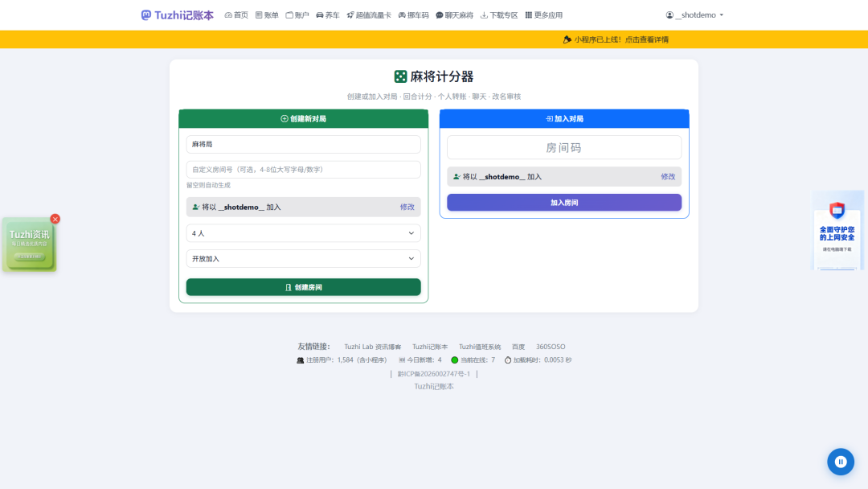Click the ICP备 registration number link

click(433, 374)
